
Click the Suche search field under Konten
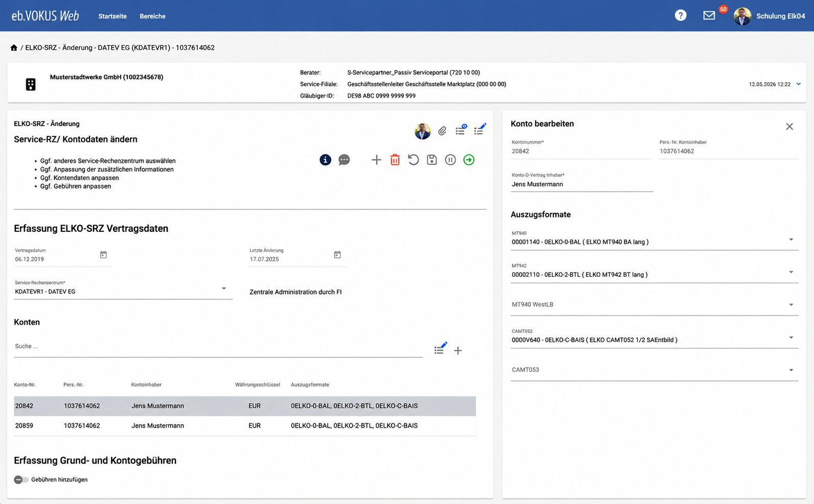click(218, 347)
